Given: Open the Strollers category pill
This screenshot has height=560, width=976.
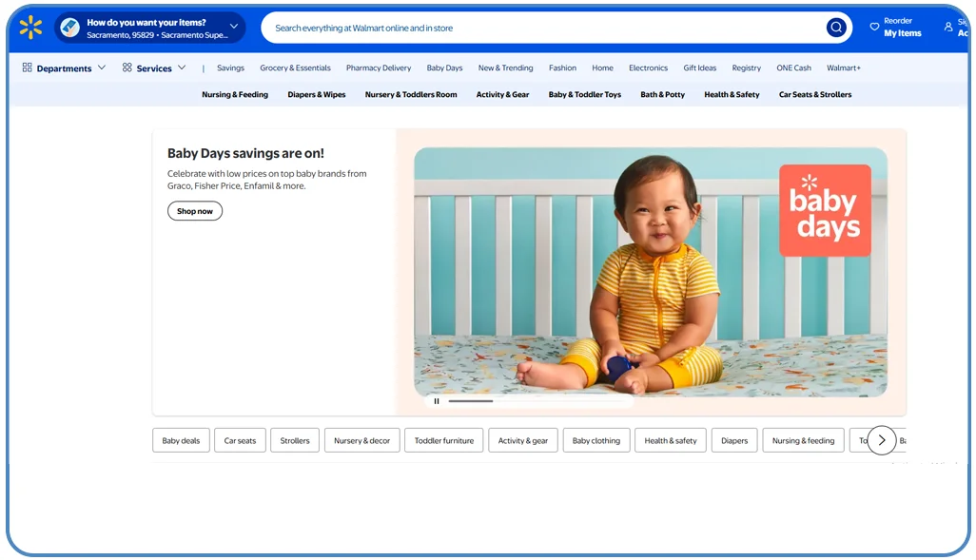Looking at the screenshot, I should click(x=295, y=440).
